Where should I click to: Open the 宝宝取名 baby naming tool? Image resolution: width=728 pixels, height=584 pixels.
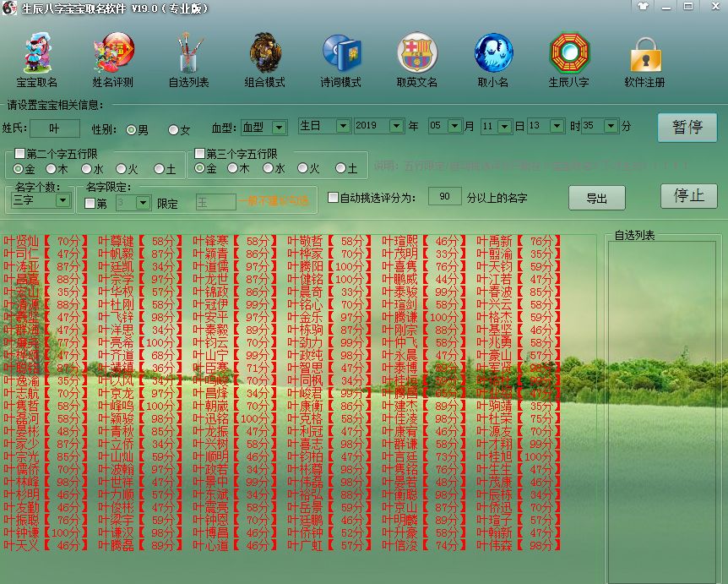36,59
